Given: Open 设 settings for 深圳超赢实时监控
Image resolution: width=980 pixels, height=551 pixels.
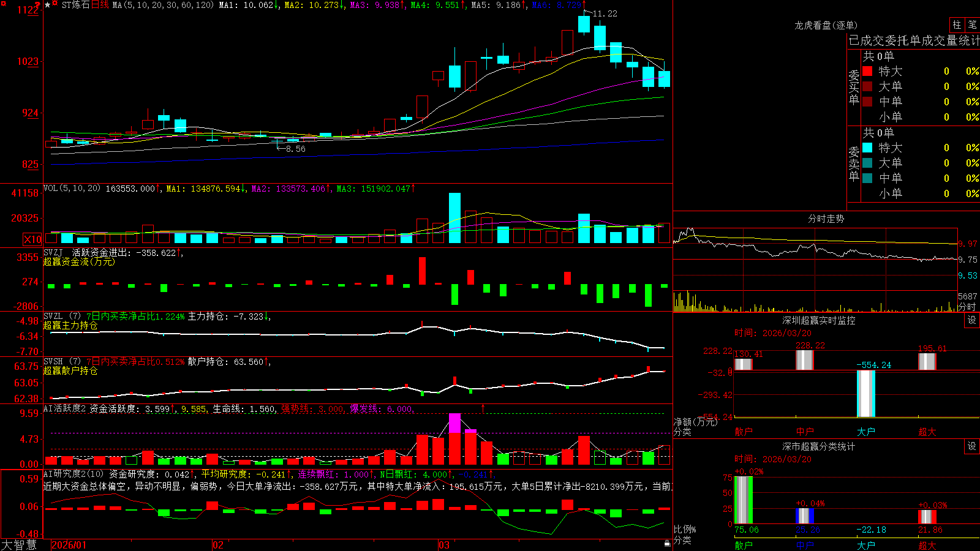Looking at the screenshot, I should 972,320.
